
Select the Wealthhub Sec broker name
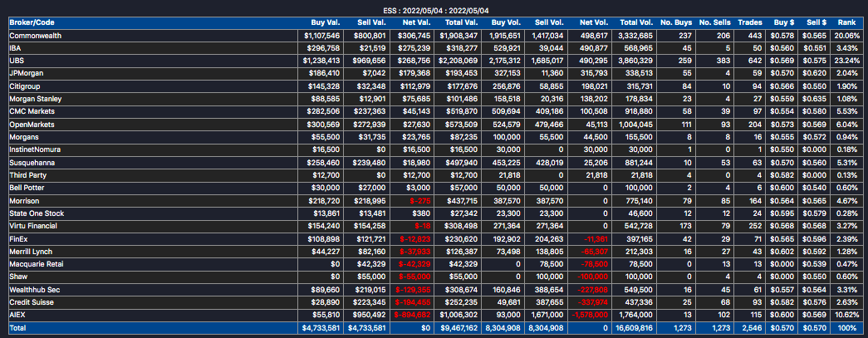click(34, 290)
